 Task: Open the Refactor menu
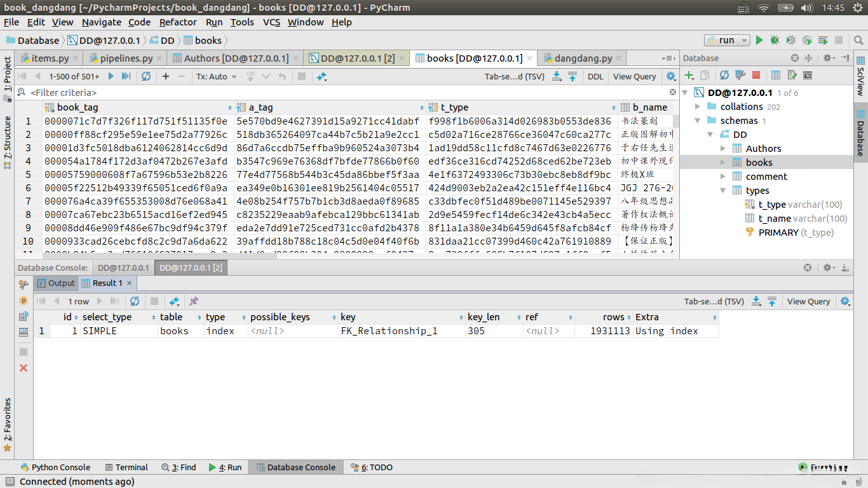point(178,22)
